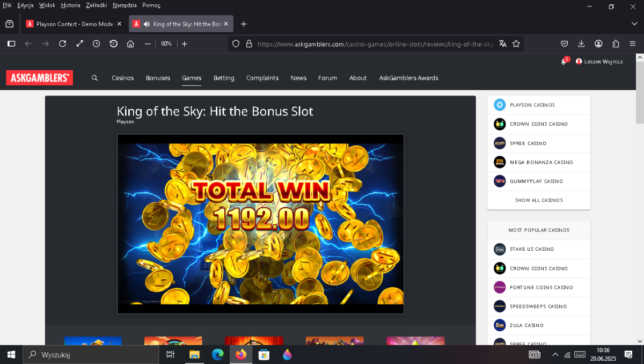Open the Pomoc menu

pos(151,5)
